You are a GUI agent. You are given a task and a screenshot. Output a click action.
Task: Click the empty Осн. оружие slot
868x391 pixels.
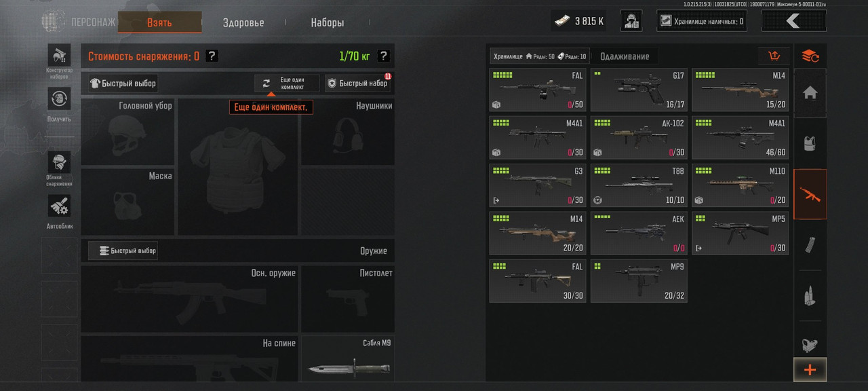pos(189,299)
